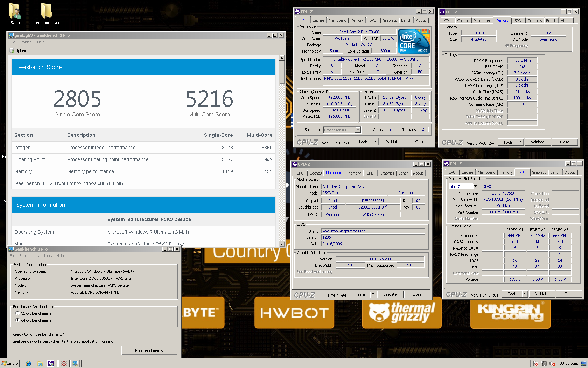The width and height of the screenshot is (588, 368).
Task: Click Close in CPU-Z memory timings window
Action: pyautogui.click(x=565, y=142)
